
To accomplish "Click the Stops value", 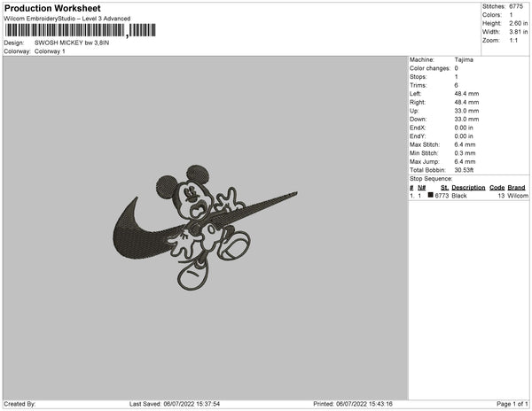I will (x=457, y=76).
